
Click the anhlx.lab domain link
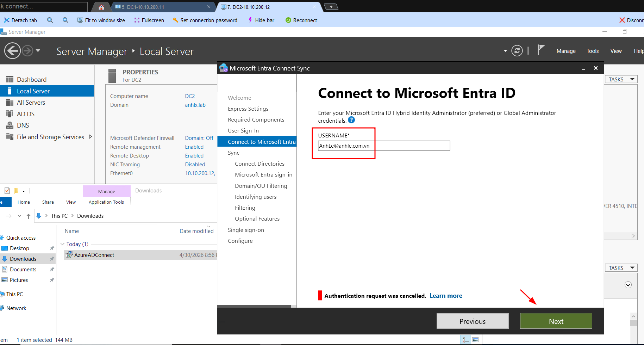pyautogui.click(x=195, y=105)
